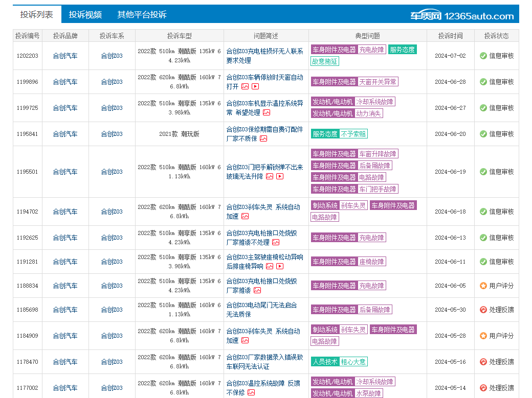Click 合创汽车 brand link in row 1202203
The width and height of the screenshot is (532, 398).
tap(65, 56)
